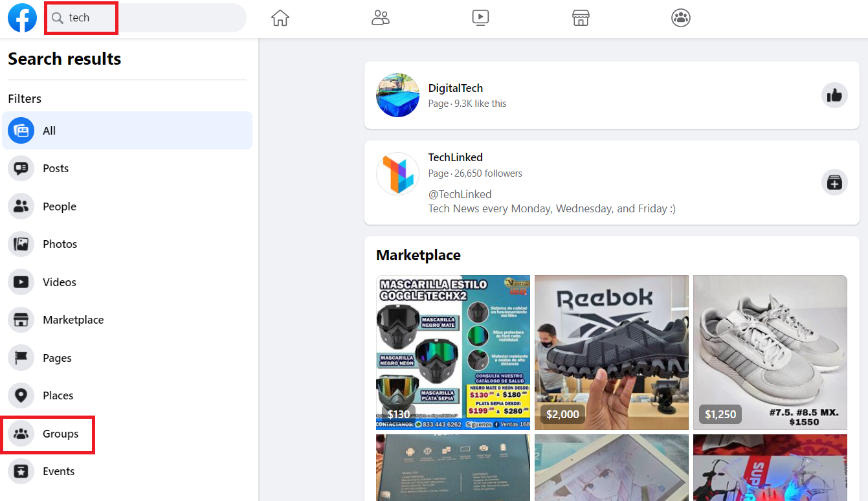Viewport: 868px width, 501px height.
Task: Click the Tech News every Monday description
Action: click(x=552, y=208)
